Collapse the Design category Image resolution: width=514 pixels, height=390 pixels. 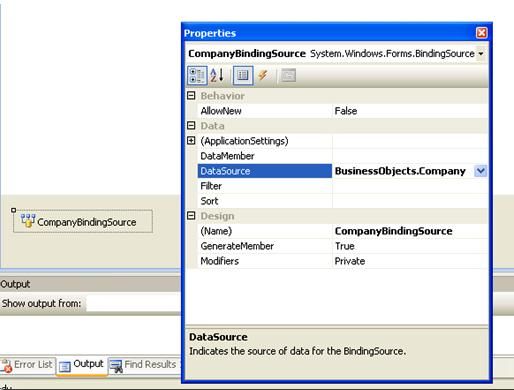tap(191, 216)
